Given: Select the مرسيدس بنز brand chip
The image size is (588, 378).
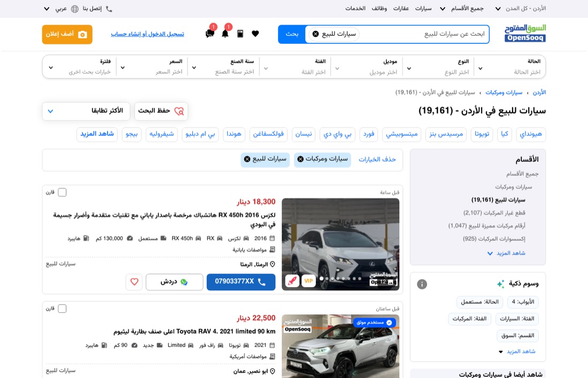Looking at the screenshot, I should tap(446, 134).
